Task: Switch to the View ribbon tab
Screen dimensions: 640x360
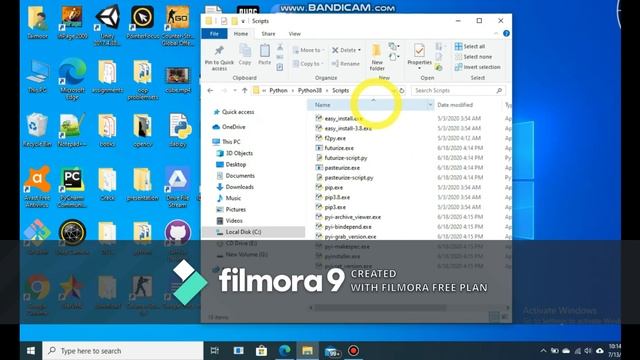Action: pyautogui.click(x=295, y=34)
